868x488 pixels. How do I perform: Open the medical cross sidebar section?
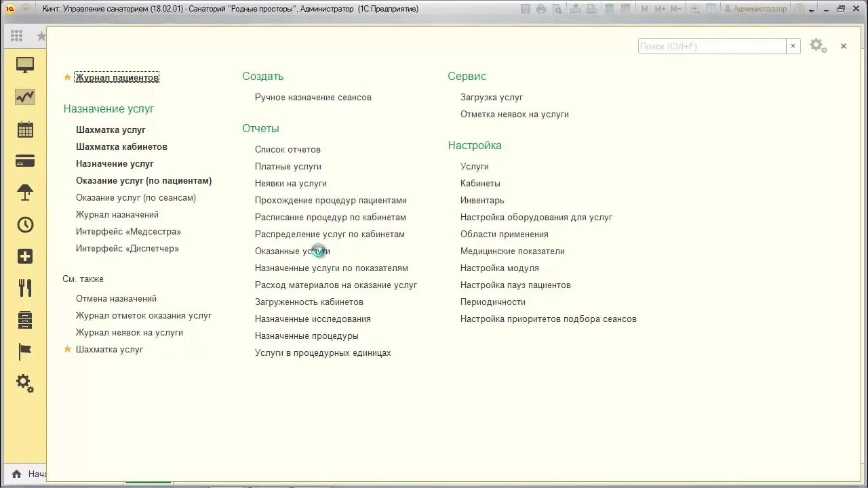click(25, 257)
